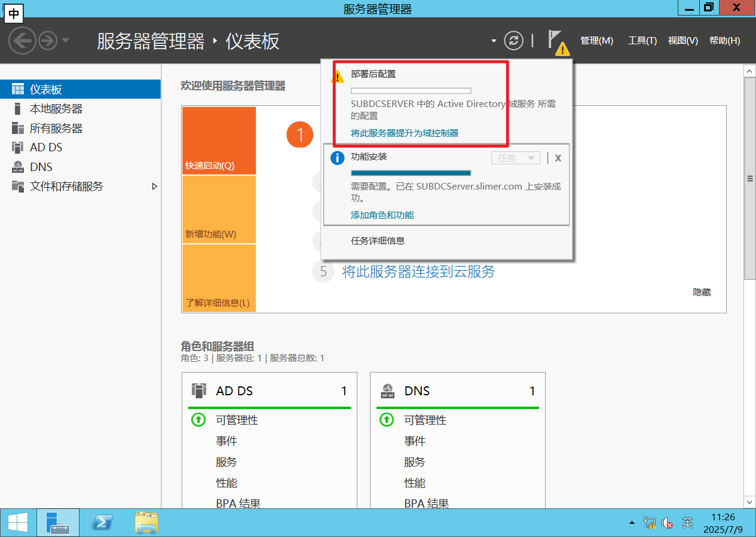Click the muted volume tray icon
Image resolution: width=756 pixels, height=537 pixels.
[x=668, y=523]
